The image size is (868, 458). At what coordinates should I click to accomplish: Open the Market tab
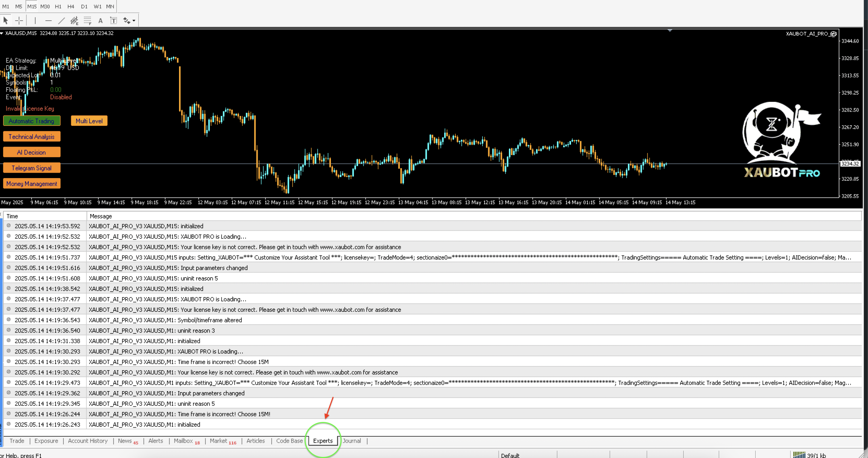(x=223, y=441)
